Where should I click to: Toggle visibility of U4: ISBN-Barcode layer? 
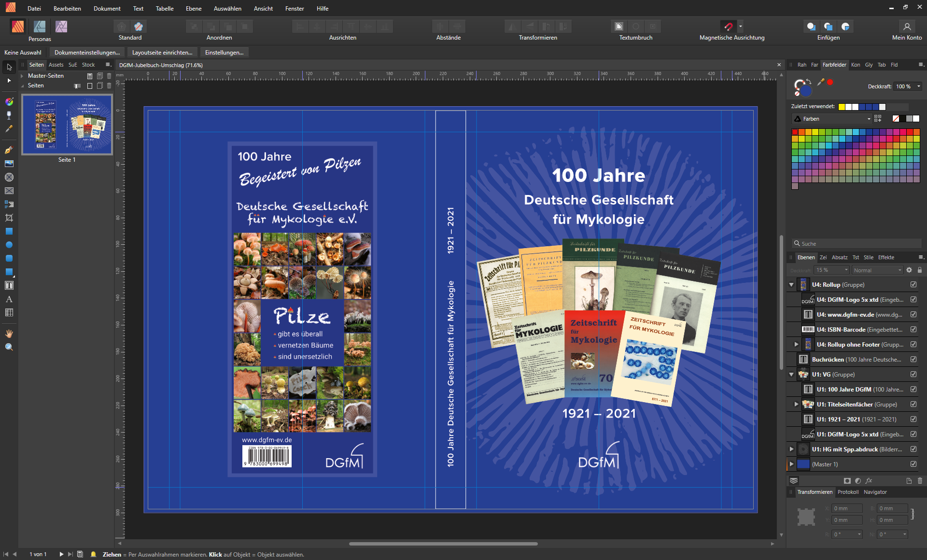tap(913, 330)
